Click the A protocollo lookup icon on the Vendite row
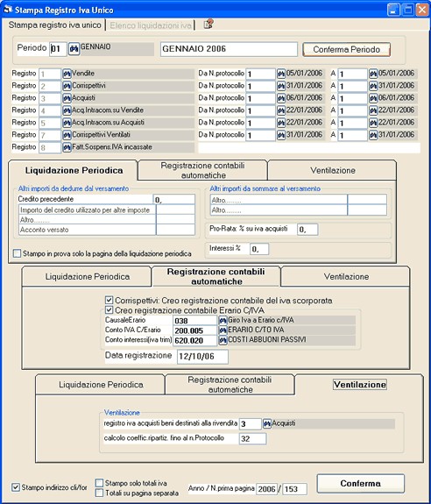This screenshot has height=504, width=431. 373,74
